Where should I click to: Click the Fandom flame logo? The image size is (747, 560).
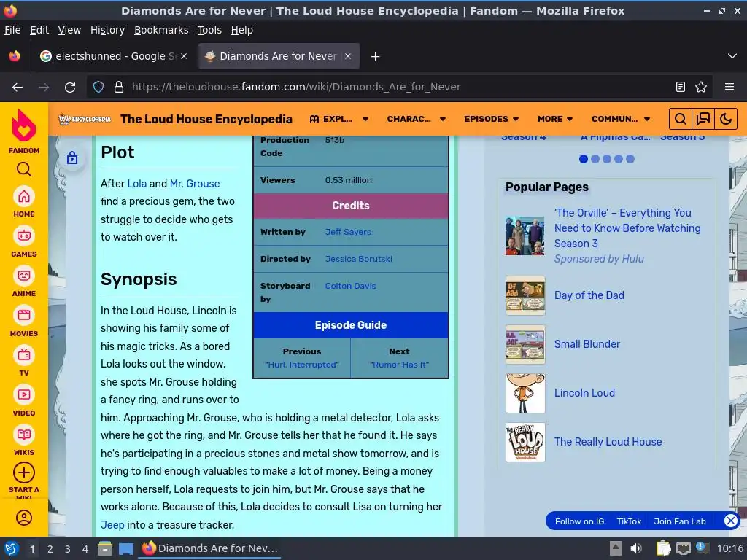(24, 125)
